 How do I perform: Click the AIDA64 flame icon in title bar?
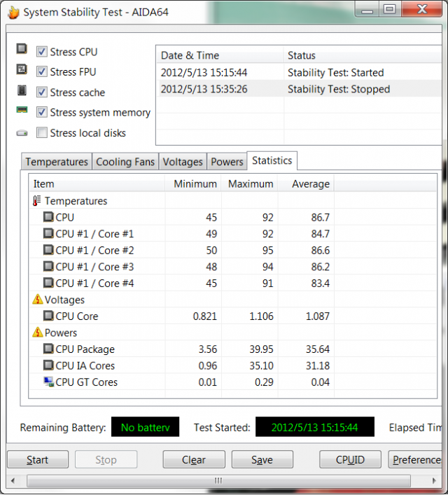[x=13, y=13]
